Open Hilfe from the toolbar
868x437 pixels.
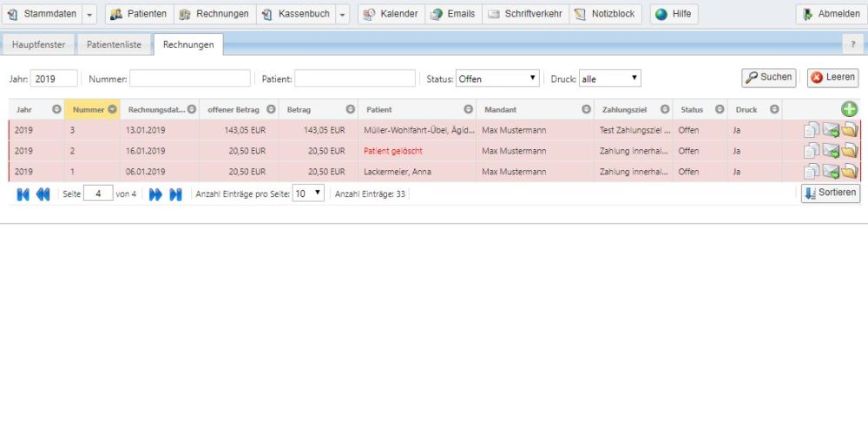(x=674, y=14)
